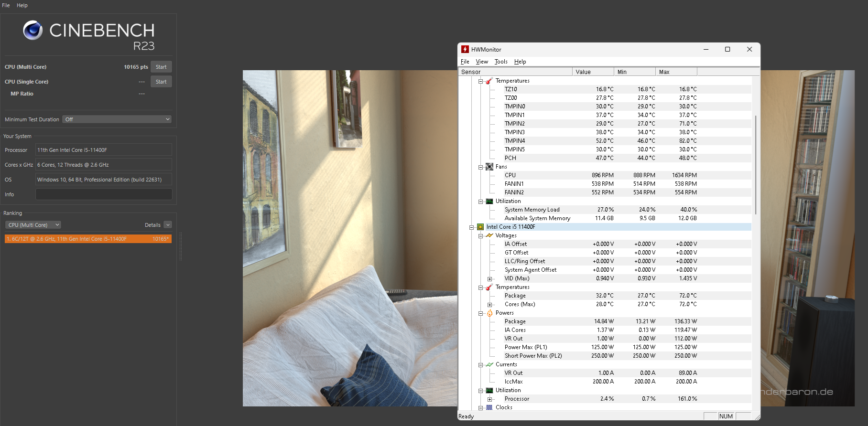Start the CPU (Single Core) benchmark
Image resolution: width=868 pixels, height=426 pixels.
161,82
